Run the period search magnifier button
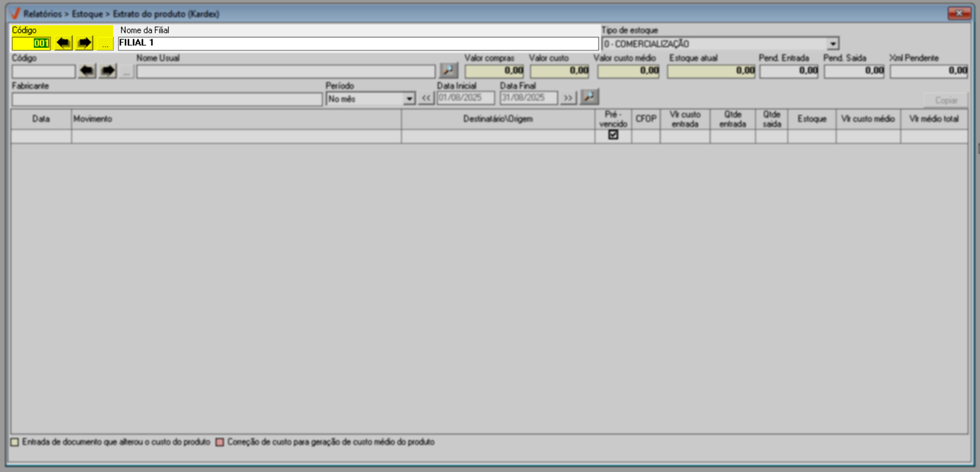 [589, 97]
